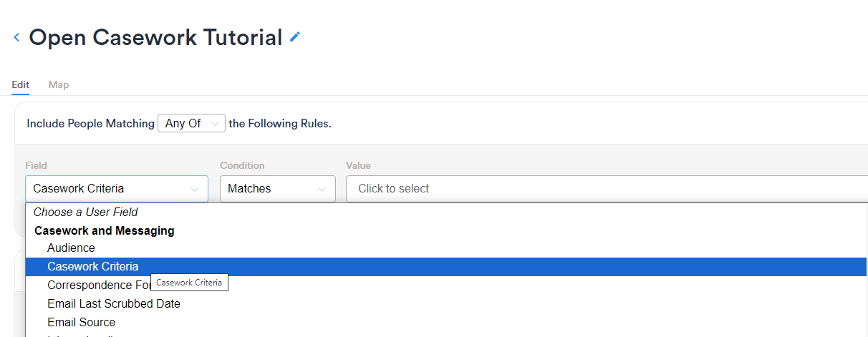Select the Choose a User Field placeholder
868x337 pixels.
click(x=85, y=212)
